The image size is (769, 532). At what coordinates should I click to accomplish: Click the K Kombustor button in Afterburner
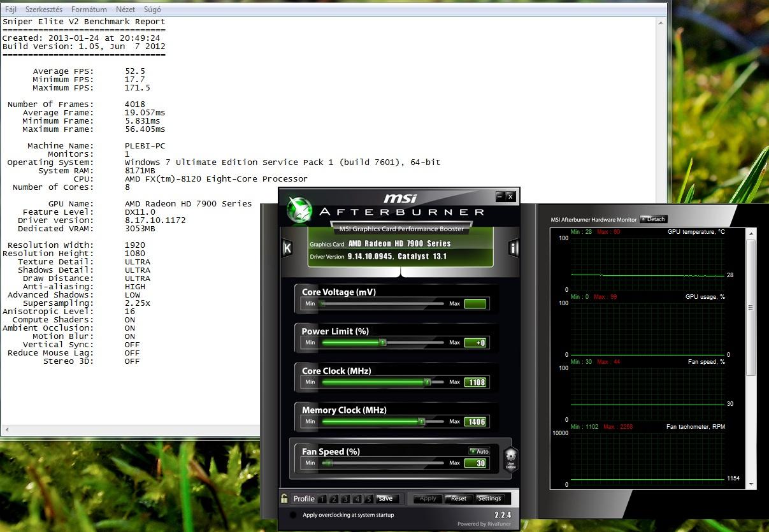coord(287,248)
